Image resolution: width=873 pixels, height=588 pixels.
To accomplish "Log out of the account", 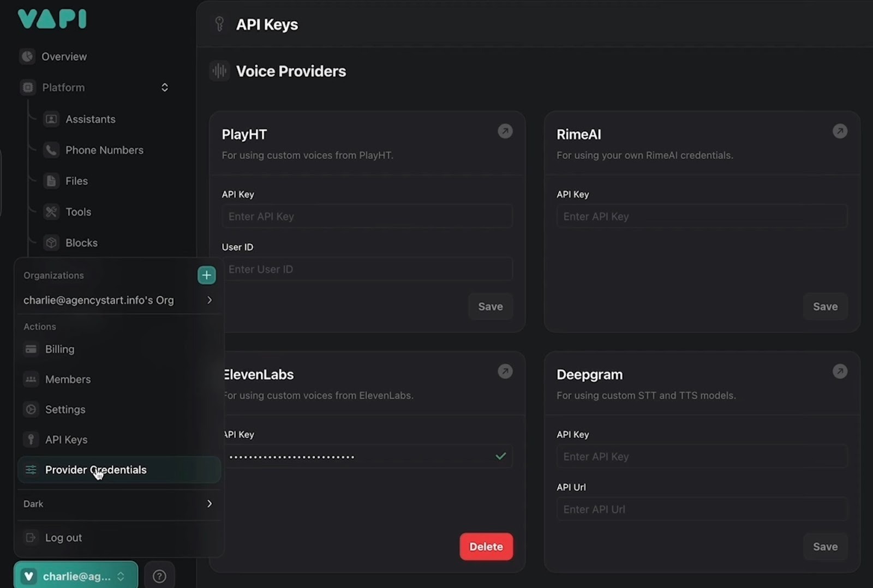I will 118,538.
